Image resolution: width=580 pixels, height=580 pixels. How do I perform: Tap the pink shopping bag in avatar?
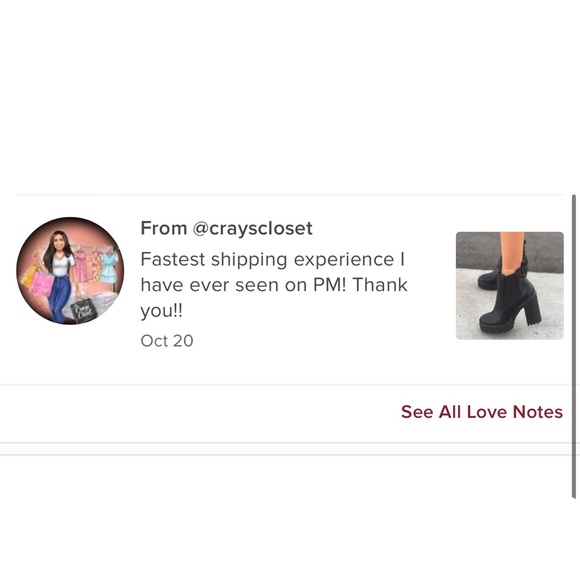point(42,283)
